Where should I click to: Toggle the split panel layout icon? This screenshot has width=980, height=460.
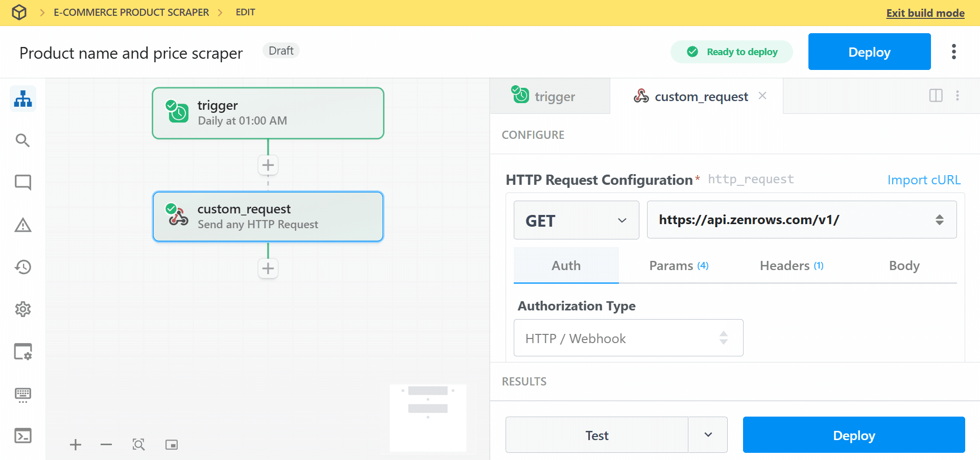[936, 95]
